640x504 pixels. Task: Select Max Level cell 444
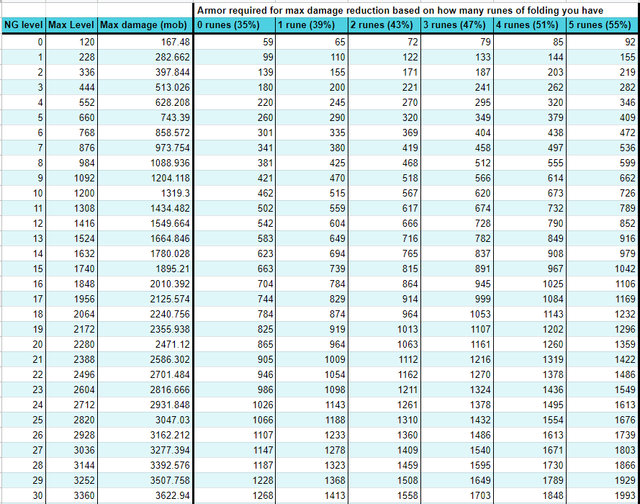(71, 87)
